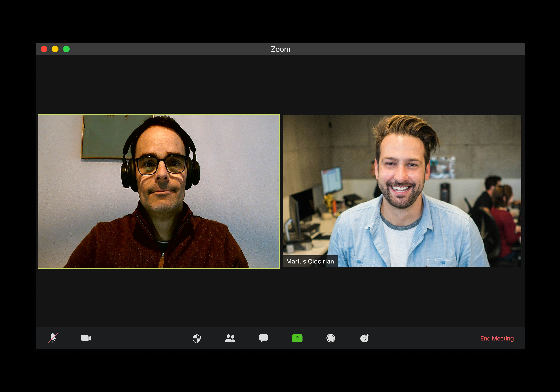Click the Marius Ciocirlan name label

click(x=310, y=261)
